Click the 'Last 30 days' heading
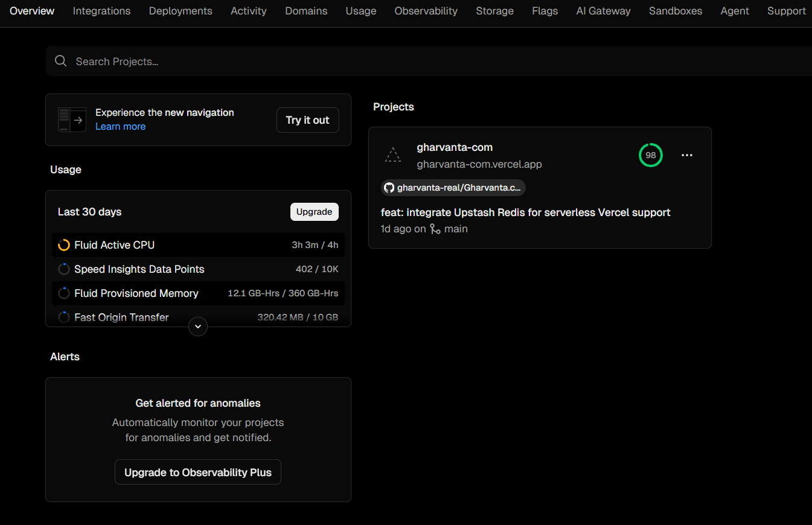The height and width of the screenshot is (525, 812). click(89, 212)
